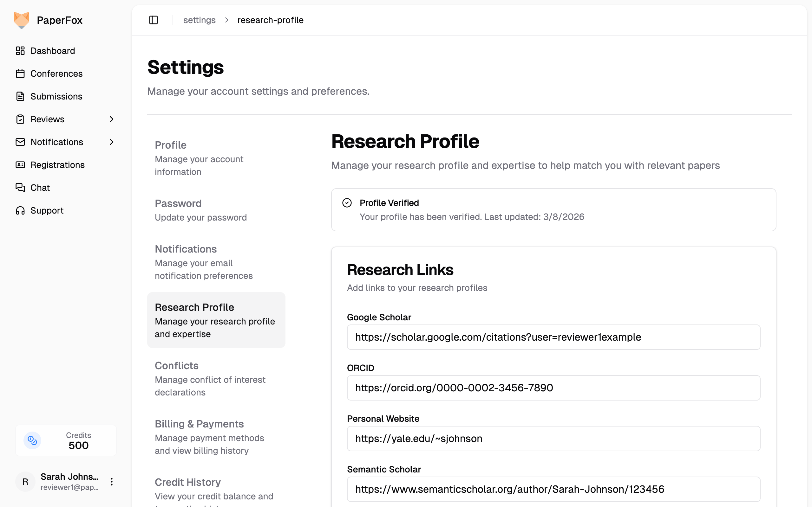Open the user menu three-dot button
The image size is (812, 507).
pyautogui.click(x=112, y=482)
